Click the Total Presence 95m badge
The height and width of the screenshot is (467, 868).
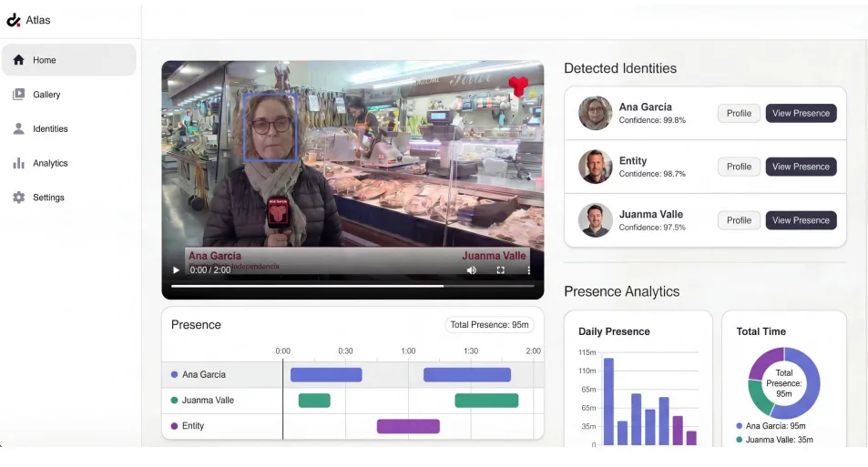(x=490, y=325)
